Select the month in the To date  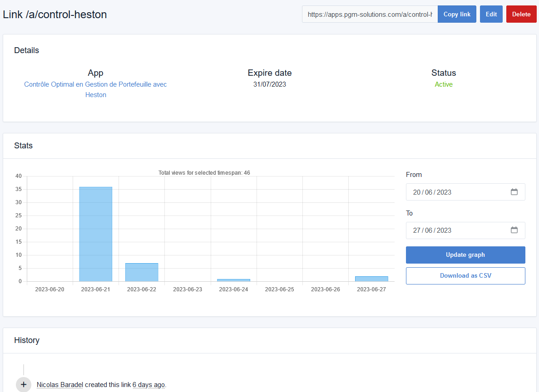pos(429,230)
